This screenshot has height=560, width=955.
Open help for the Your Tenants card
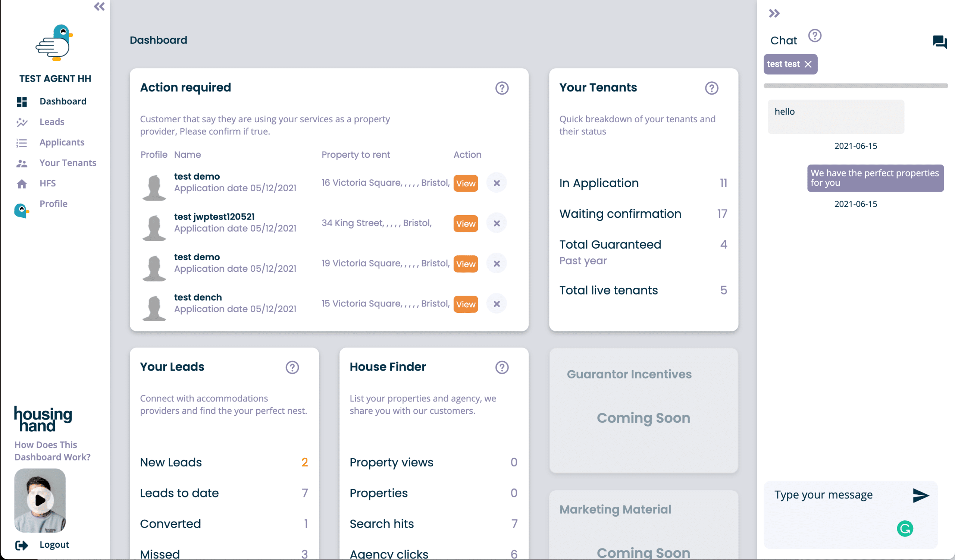tap(711, 88)
